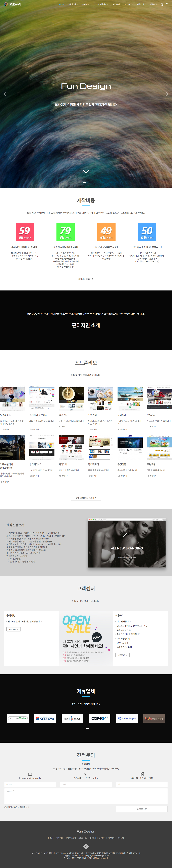
Task: Click 홈페이지 folder tag under 우성정공
Action: click(122, 476)
